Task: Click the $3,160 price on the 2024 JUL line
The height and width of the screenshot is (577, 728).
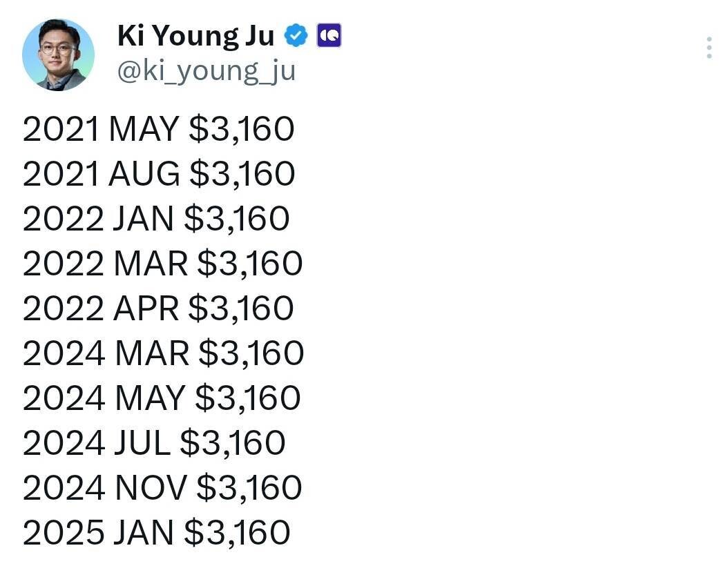Action: 232,444
